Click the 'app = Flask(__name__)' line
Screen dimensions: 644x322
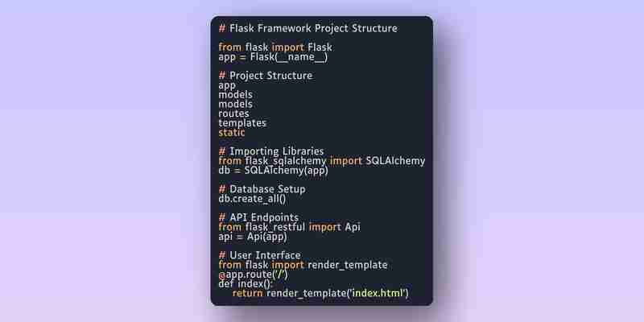(273, 57)
